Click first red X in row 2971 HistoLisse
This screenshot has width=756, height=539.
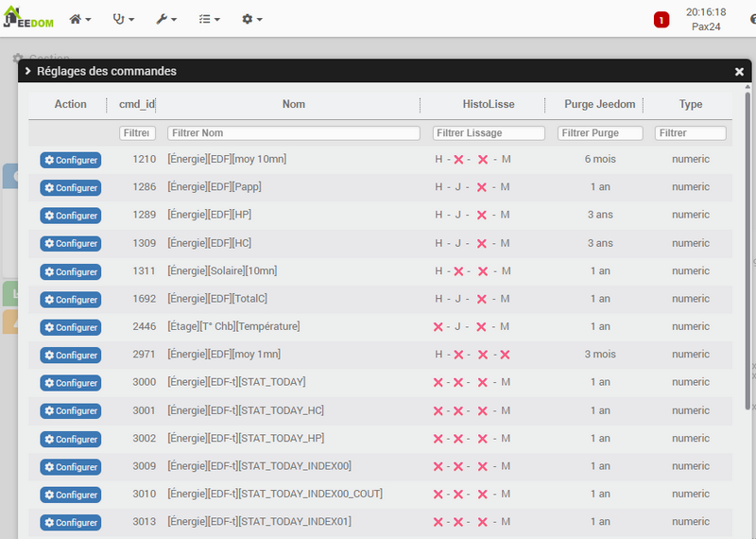[x=458, y=355]
